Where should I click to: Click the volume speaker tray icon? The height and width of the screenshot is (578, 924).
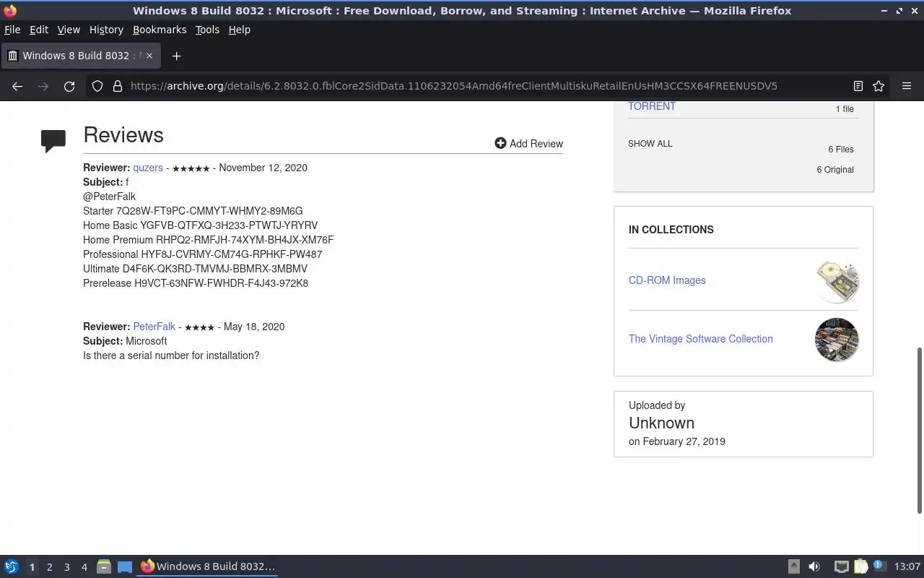814,566
